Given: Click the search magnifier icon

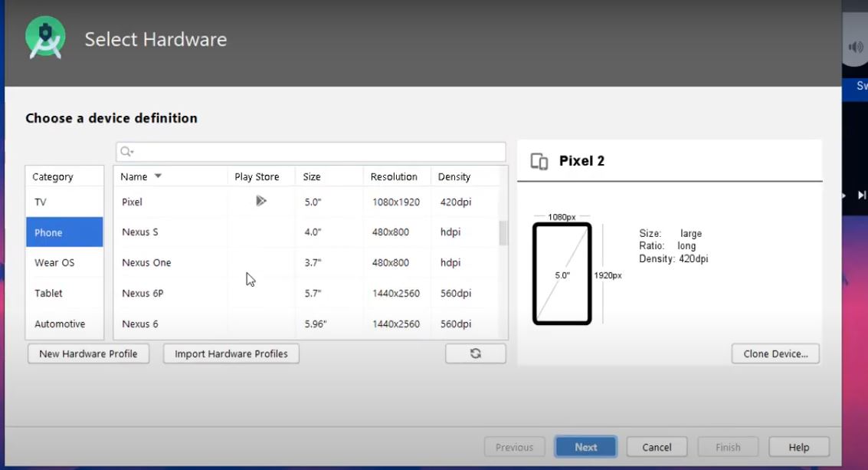Looking at the screenshot, I should click(x=126, y=151).
